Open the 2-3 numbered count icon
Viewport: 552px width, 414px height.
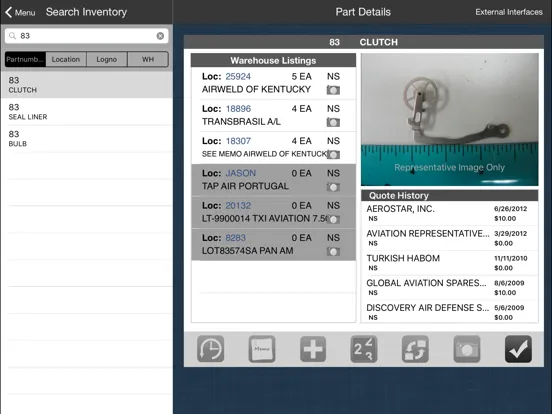364,349
